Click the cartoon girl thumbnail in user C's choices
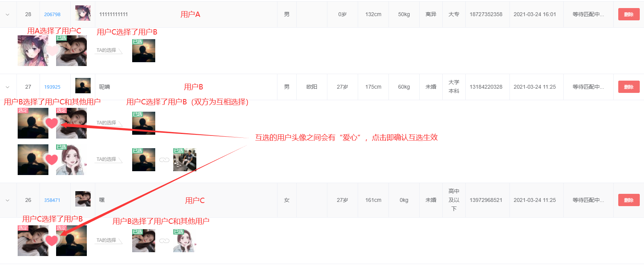This screenshot has height=266, width=644. pyautogui.click(x=185, y=241)
